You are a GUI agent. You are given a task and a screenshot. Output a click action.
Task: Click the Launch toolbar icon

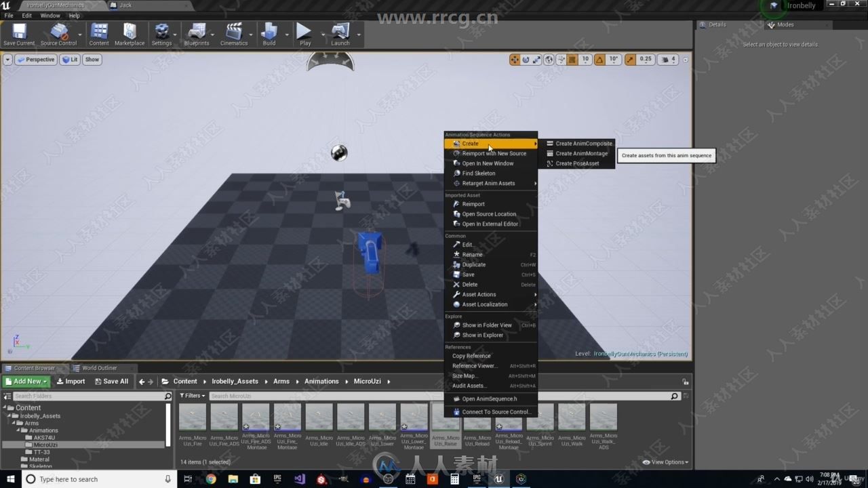click(x=340, y=34)
